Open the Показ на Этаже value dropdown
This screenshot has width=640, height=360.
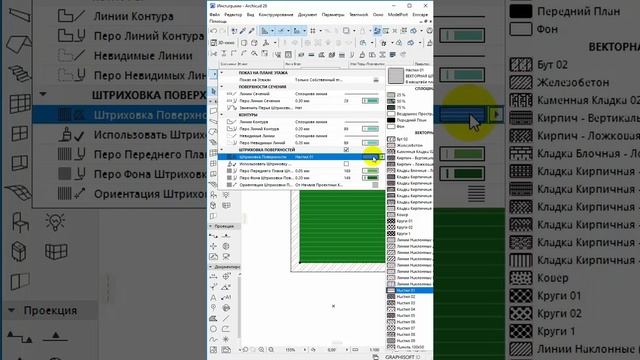[376, 80]
